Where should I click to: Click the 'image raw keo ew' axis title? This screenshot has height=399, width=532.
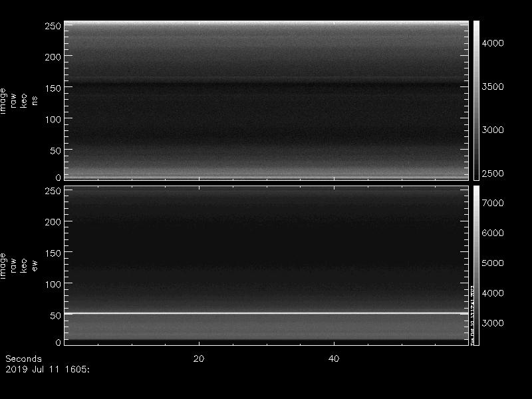pyautogui.click(x=19, y=265)
